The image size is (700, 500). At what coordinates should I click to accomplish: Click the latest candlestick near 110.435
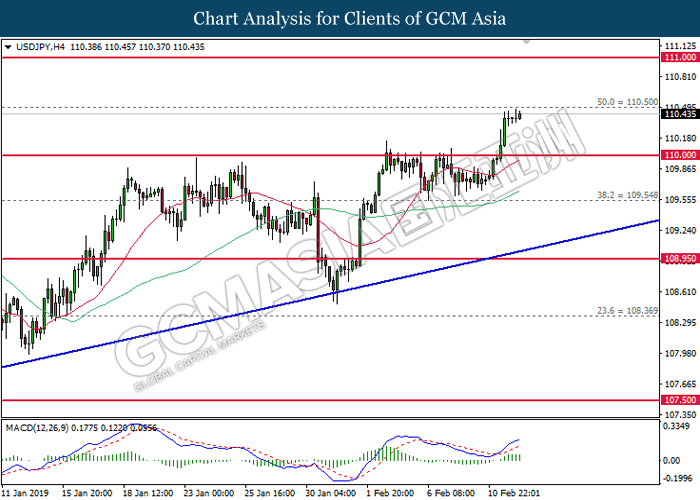(519, 114)
